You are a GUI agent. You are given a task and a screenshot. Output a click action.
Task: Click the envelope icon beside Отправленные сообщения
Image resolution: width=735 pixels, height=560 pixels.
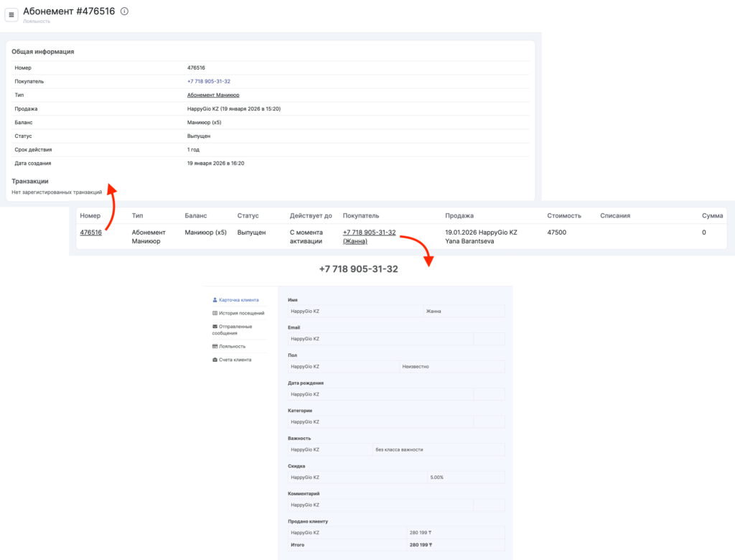[215, 327]
